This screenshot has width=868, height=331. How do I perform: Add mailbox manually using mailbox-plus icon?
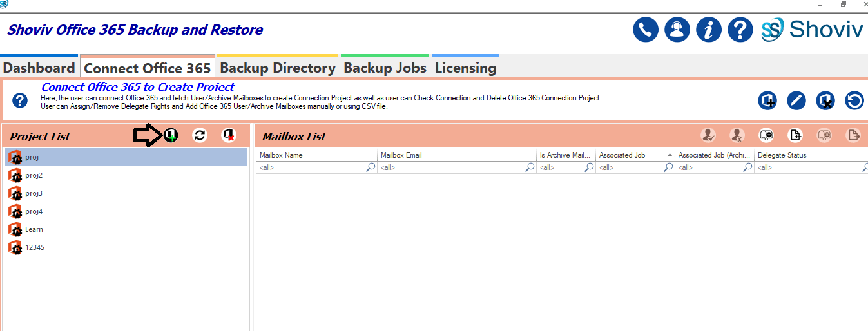click(766, 135)
